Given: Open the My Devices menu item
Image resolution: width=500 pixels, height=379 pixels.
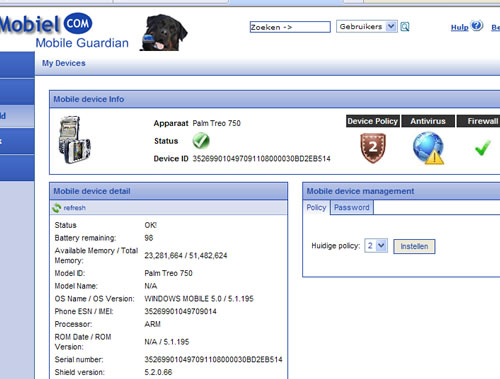Looking at the screenshot, I should tap(64, 63).
